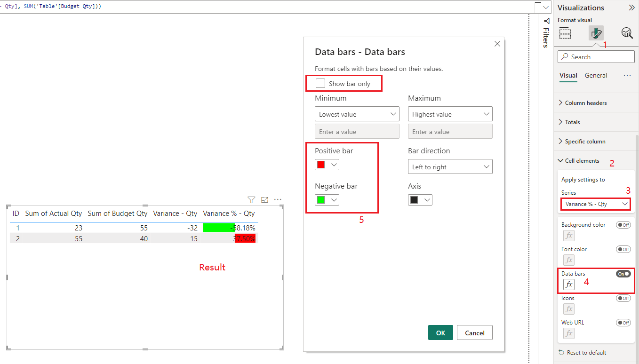The width and height of the screenshot is (639, 364).
Task: Click the Variance % - Qty column header
Action: [x=229, y=214]
